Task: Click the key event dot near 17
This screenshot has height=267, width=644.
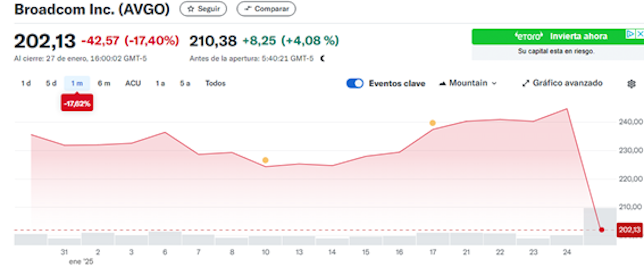Action: click(x=433, y=123)
